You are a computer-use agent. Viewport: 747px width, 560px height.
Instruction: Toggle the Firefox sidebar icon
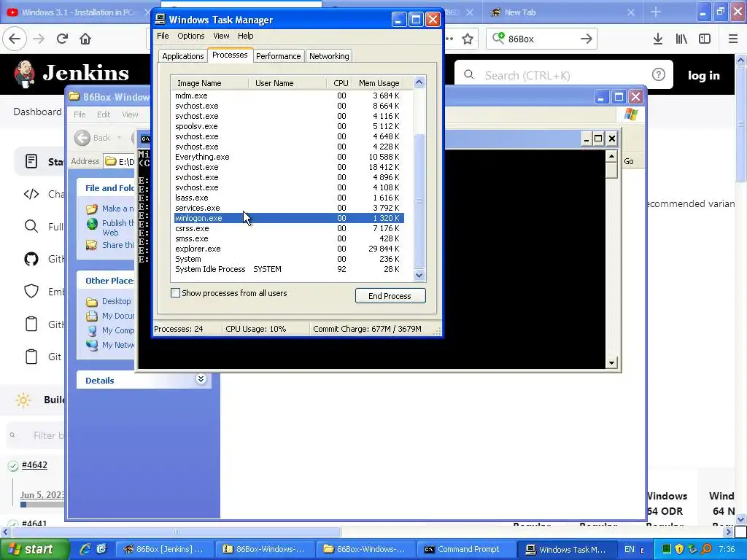[705, 39]
